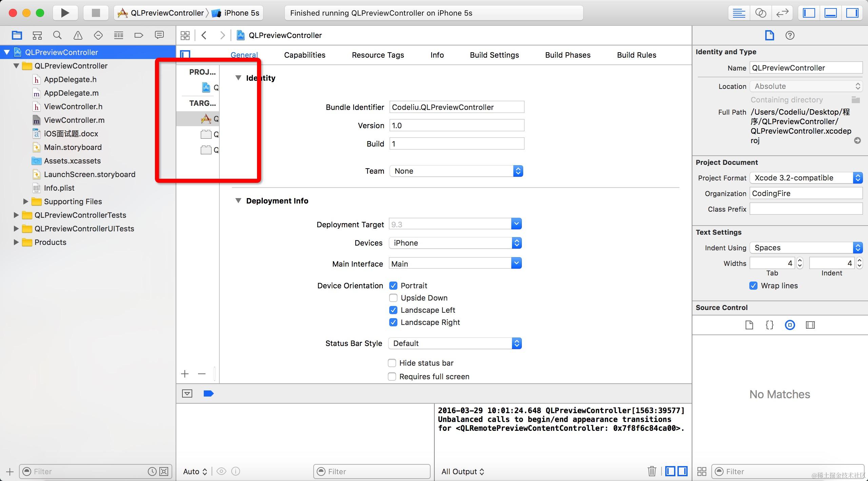
Task: Click the Run (play) button
Action: tap(65, 13)
